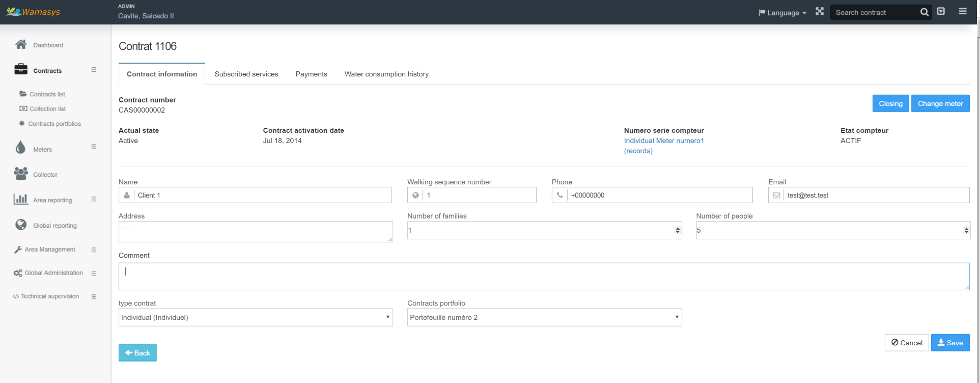
Task: Click the search magnifier icon
Action: coord(925,12)
